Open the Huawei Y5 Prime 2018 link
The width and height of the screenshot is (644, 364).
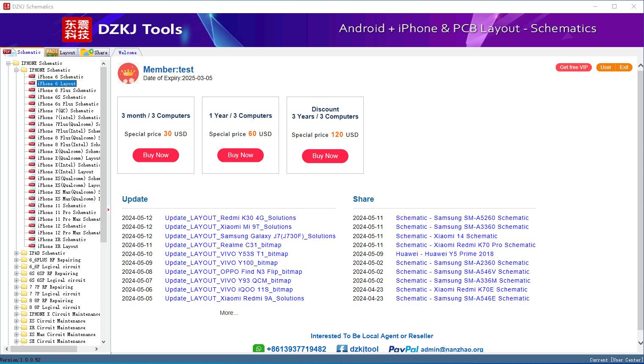(445, 254)
